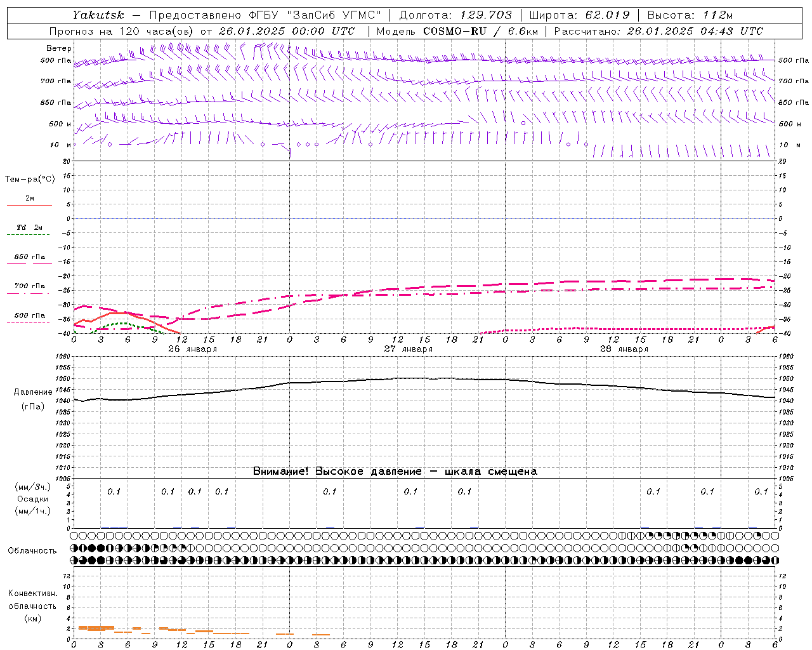Screen dimensions: 812x650
Task: Click the '700 гПа' entry in the temperature legend
Action: click(30, 286)
